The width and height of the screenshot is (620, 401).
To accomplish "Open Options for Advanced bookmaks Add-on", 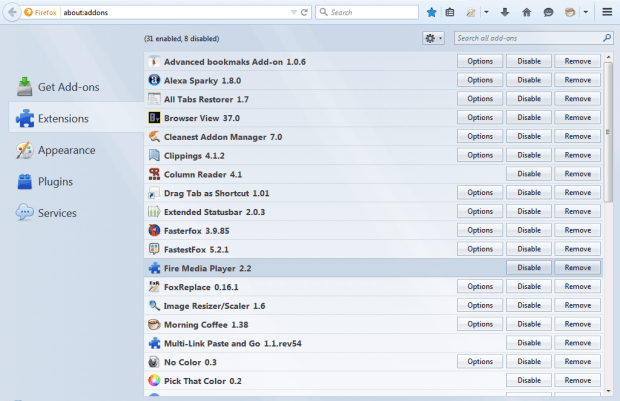I will pos(480,61).
